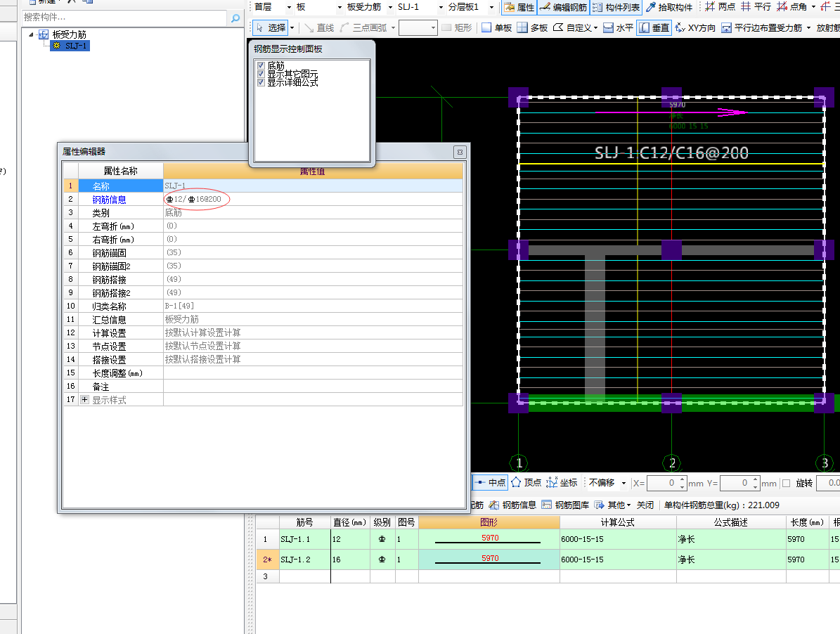Open the 属性 properties panel button

(x=519, y=7)
